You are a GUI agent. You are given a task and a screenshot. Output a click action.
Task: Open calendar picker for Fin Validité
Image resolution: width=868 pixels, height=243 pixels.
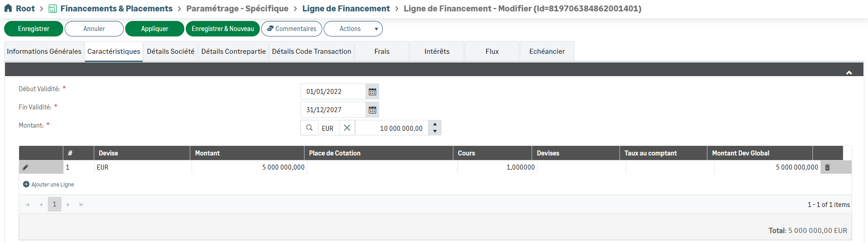coord(372,110)
